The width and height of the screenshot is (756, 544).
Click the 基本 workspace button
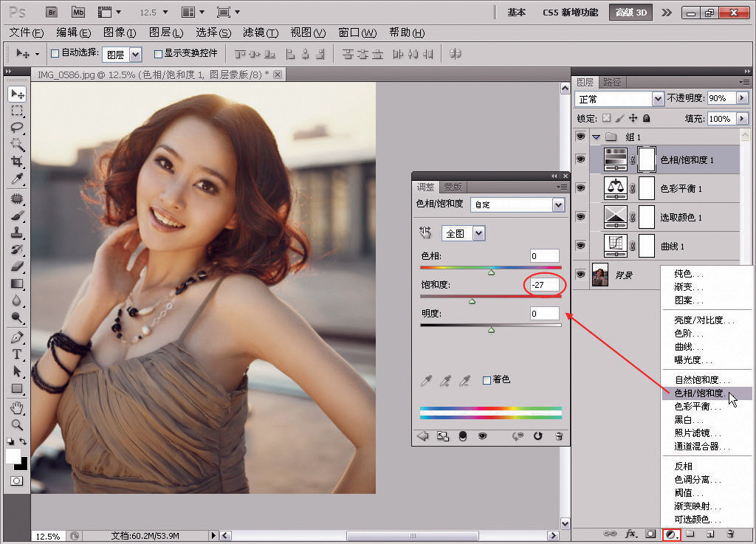517,13
